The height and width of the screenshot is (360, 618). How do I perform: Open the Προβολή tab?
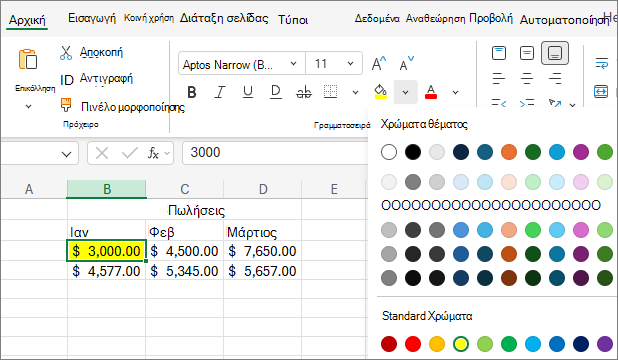tap(491, 19)
